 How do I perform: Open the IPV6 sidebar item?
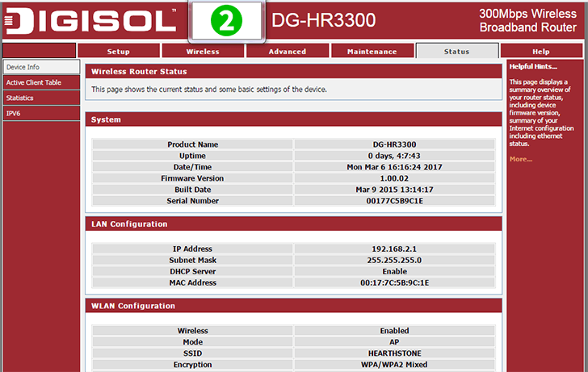pos(41,113)
